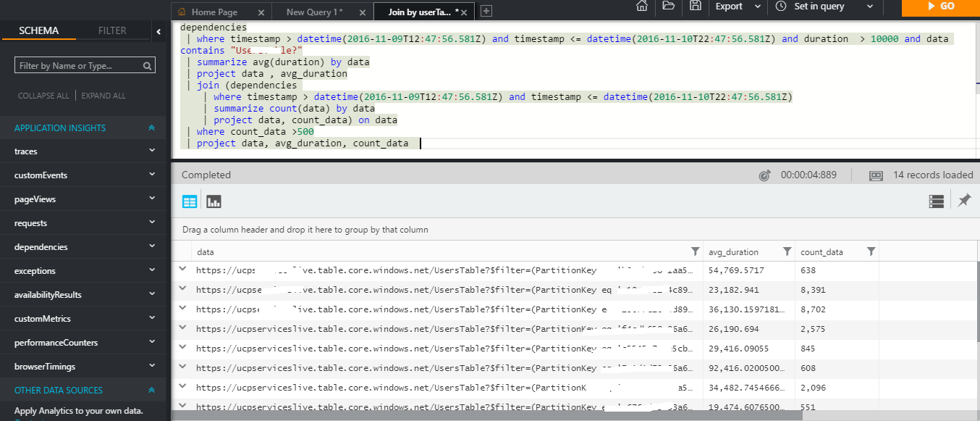Type in the schema filter search box

80,64
